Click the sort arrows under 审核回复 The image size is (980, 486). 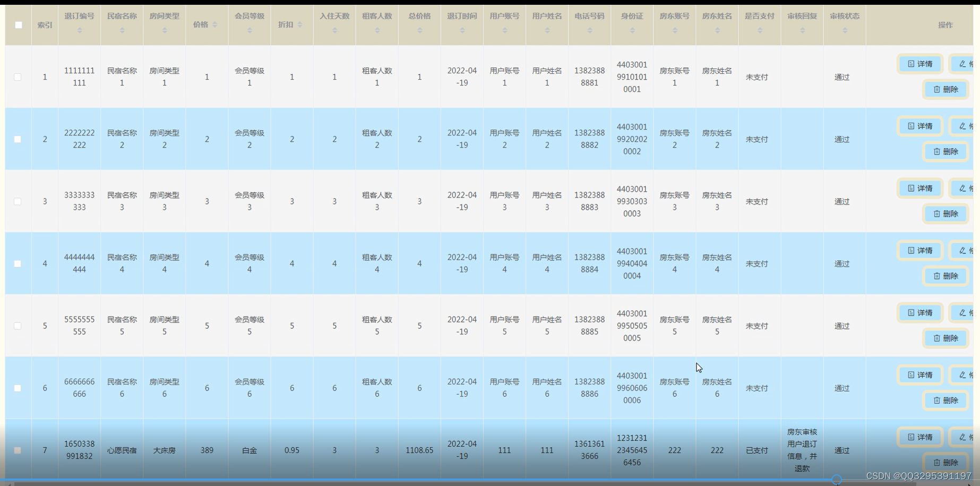point(802,31)
